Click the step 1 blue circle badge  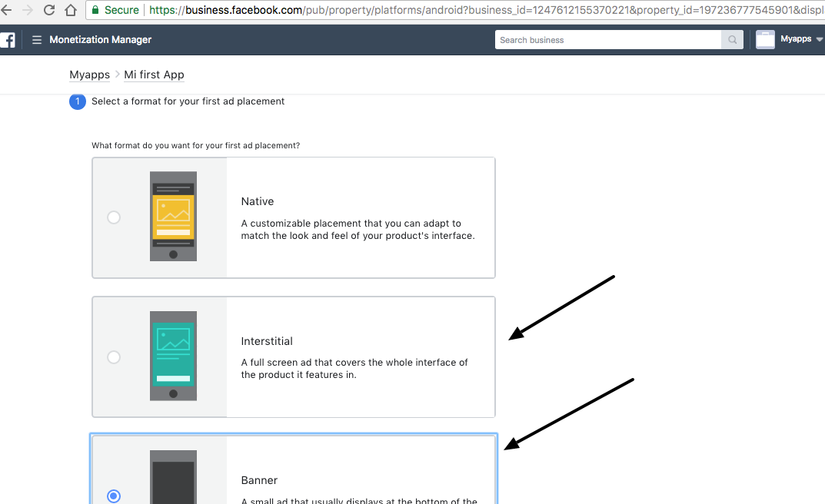pos(78,101)
